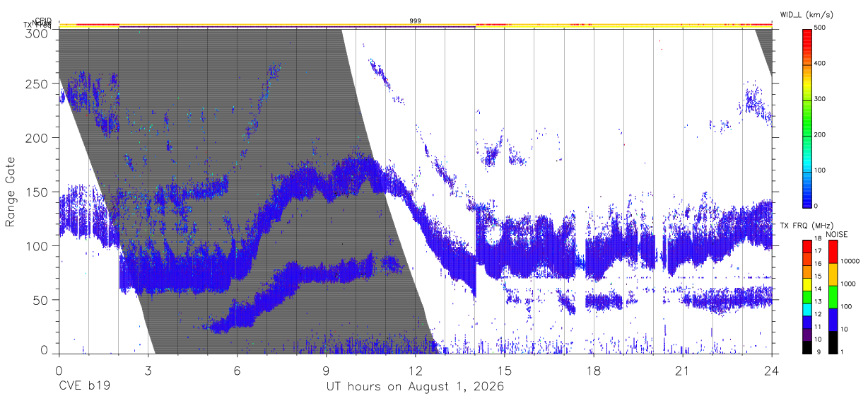
Task: Click the 'WID⊥ (km/s)' color bar title
Action: (x=809, y=15)
